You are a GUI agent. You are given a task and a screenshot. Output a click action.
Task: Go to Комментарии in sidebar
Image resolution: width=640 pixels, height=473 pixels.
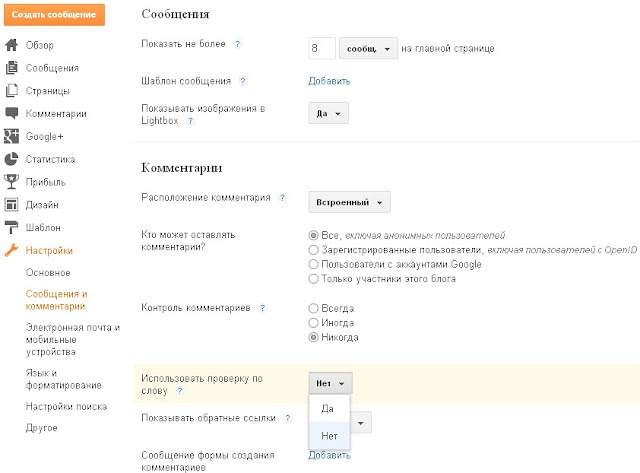(56, 113)
